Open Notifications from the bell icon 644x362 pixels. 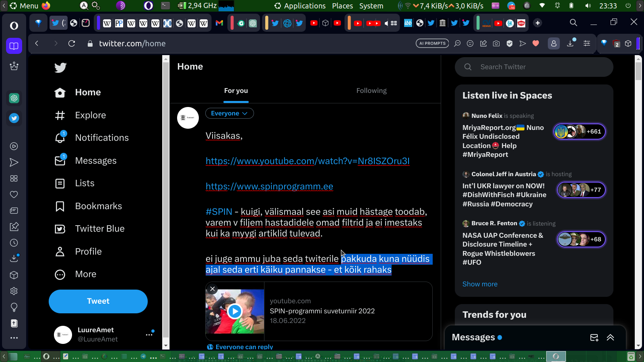pos(60,138)
